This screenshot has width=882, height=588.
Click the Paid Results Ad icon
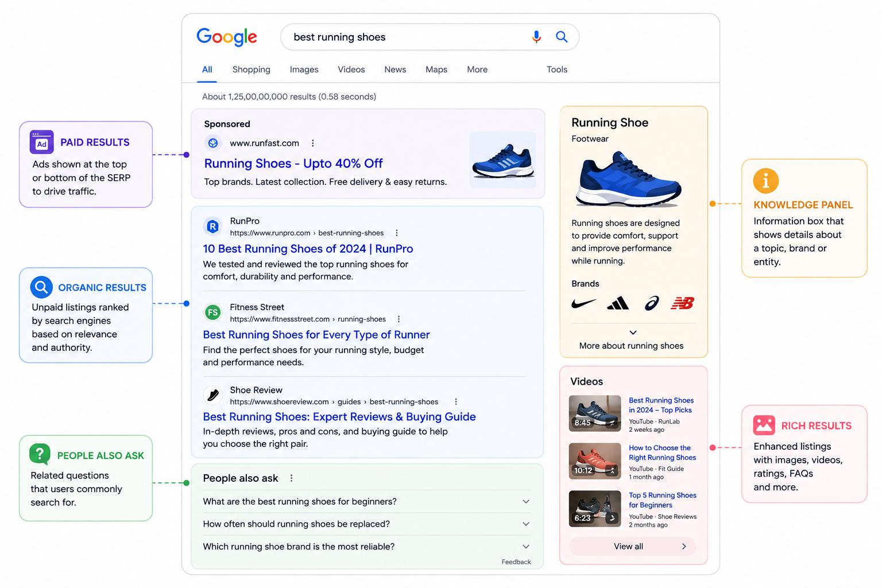pos(41,142)
